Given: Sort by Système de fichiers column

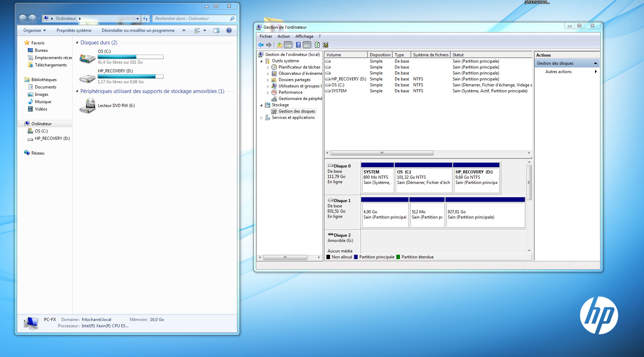Looking at the screenshot, I should coord(431,55).
